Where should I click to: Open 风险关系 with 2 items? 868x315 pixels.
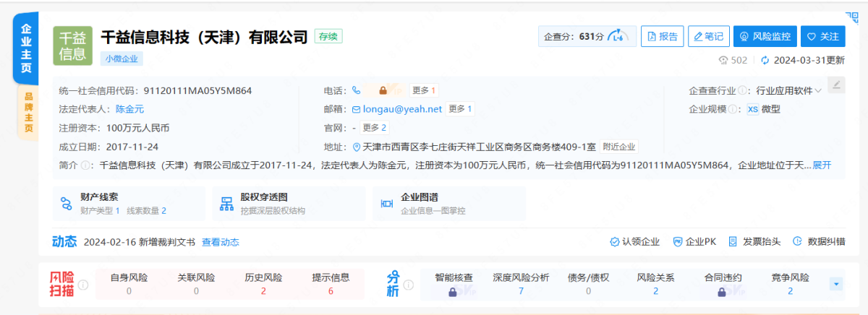(655, 285)
